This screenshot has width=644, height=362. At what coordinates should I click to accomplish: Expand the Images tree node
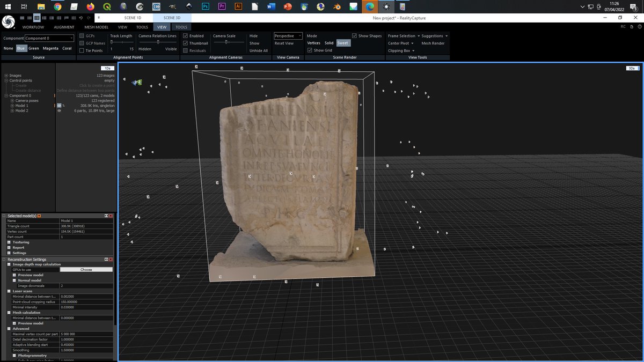coord(6,76)
